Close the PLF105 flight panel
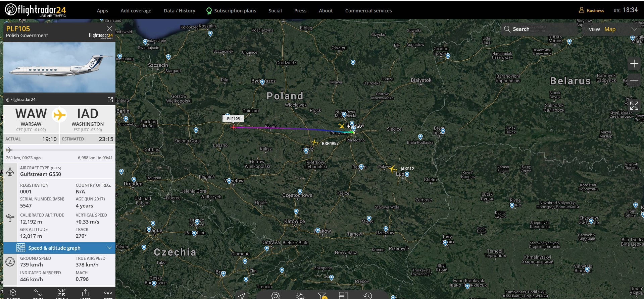The image size is (644, 299). point(109,28)
